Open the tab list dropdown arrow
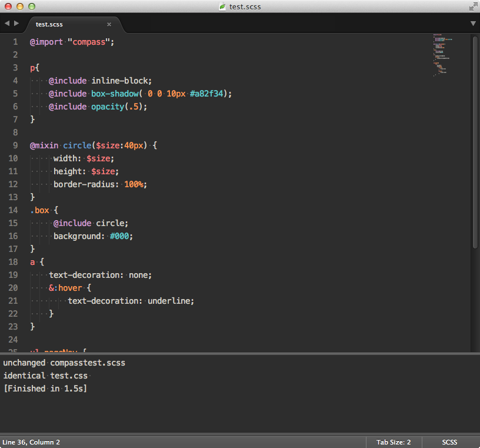The height and width of the screenshot is (448, 480). tap(473, 24)
